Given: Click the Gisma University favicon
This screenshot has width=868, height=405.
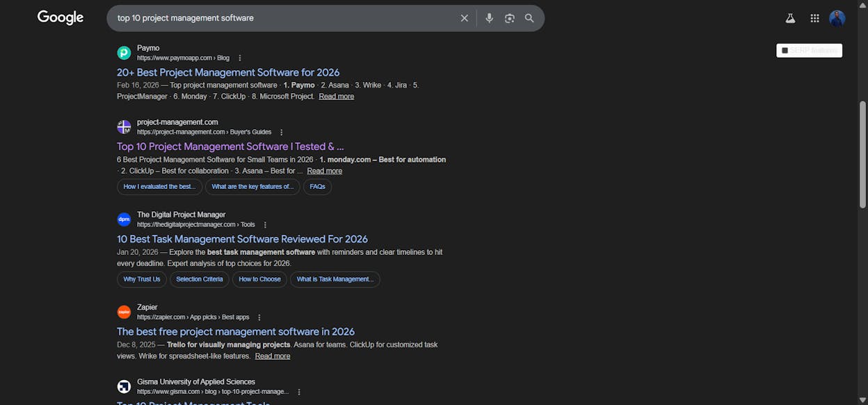Looking at the screenshot, I should click(124, 387).
